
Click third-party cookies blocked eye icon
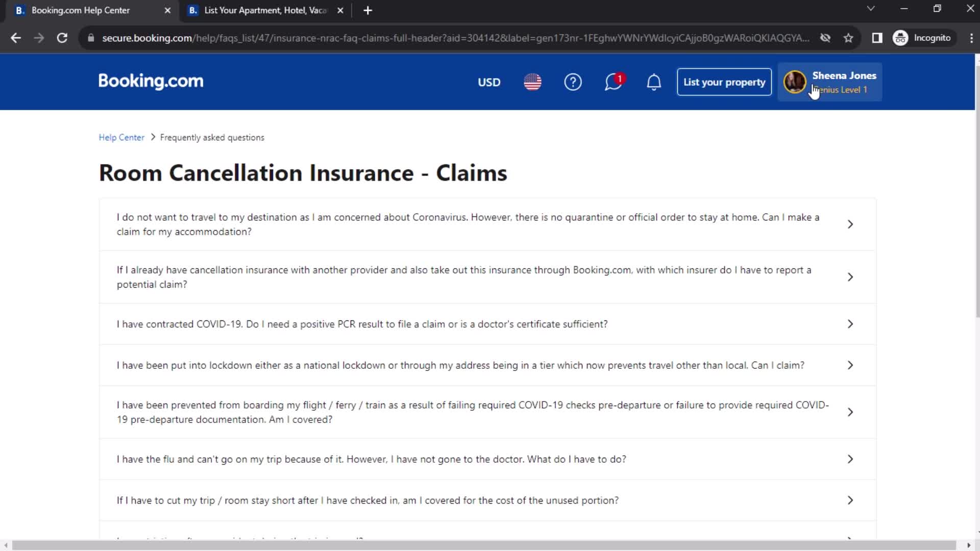(x=825, y=38)
